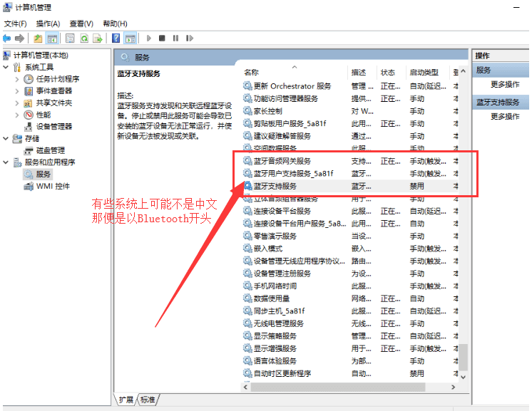This screenshot has height=411, width=532.
Task: Collapse the 服务和应用程序 tree node
Action: (x=6, y=162)
